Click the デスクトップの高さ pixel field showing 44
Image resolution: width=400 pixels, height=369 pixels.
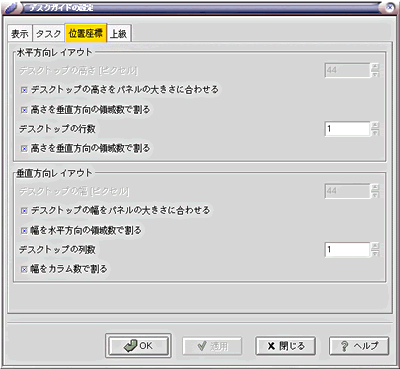point(347,70)
